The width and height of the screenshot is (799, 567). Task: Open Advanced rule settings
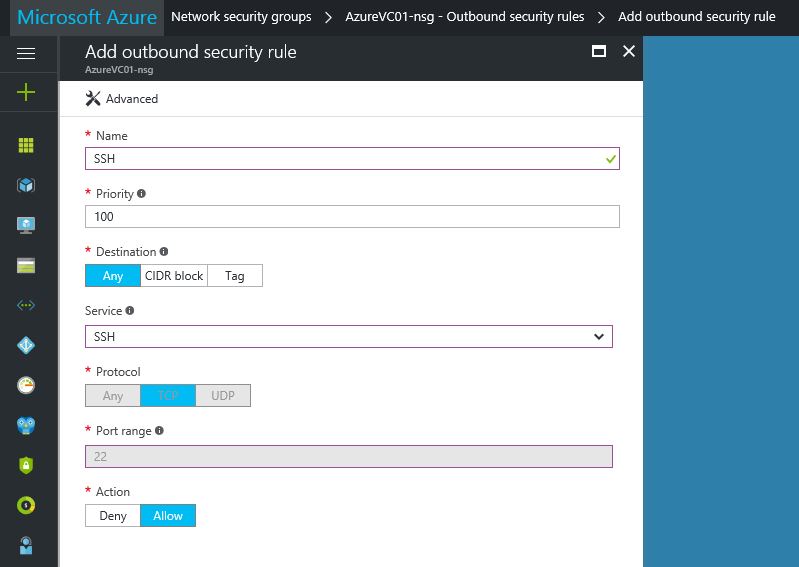click(x=122, y=99)
